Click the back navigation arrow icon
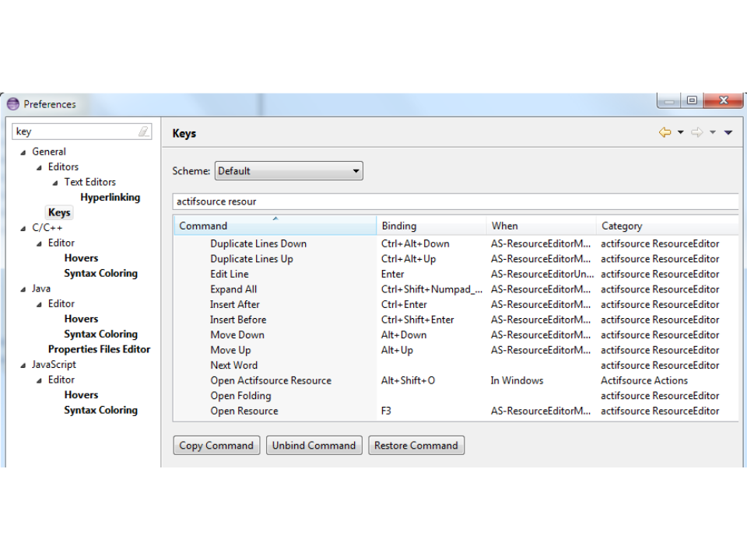The height and width of the screenshot is (560, 747). (664, 133)
